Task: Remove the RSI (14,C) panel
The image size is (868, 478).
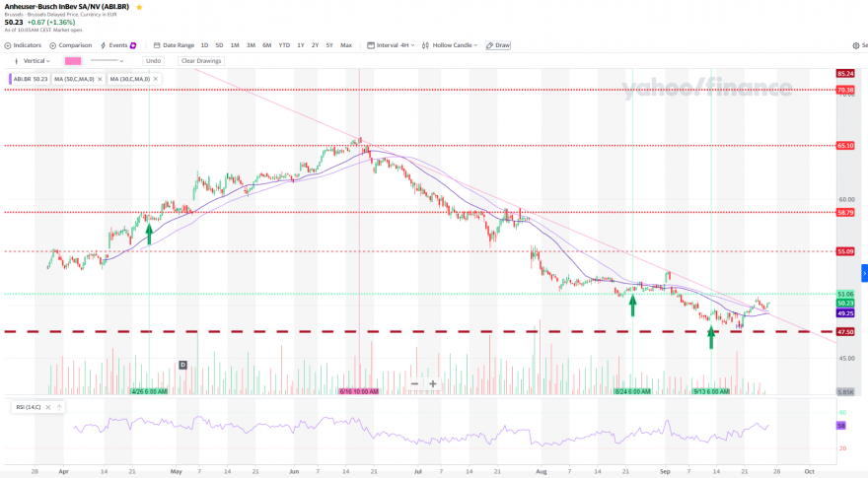Action: click(48, 407)
